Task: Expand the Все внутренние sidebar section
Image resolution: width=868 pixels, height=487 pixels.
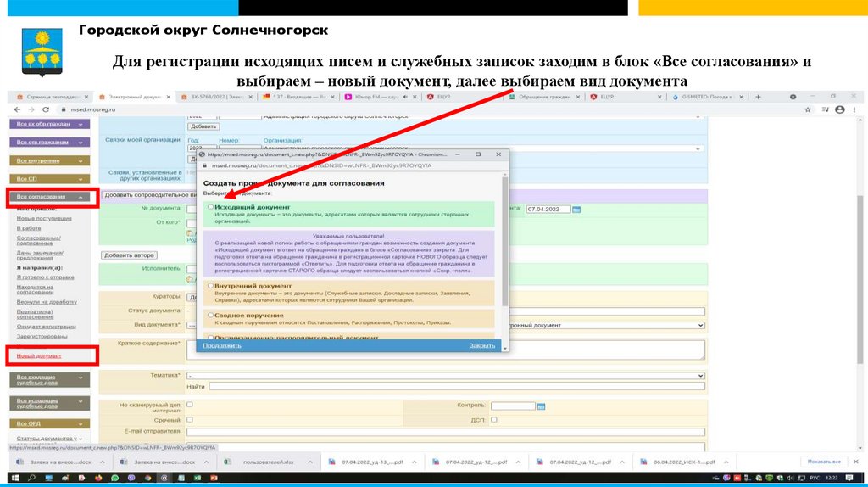Action: coord(49,160)
